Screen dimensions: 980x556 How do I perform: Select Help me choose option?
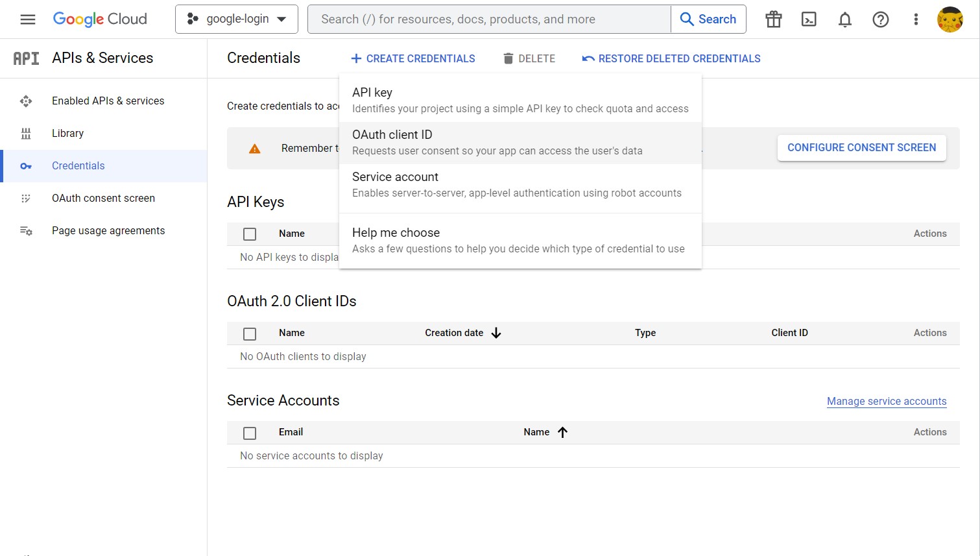click(520, 241)
